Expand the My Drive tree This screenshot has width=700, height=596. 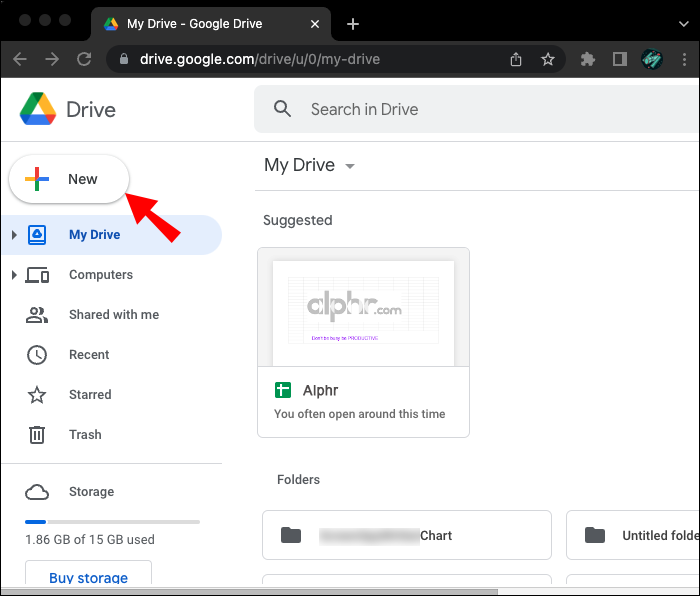coord(14,235)
